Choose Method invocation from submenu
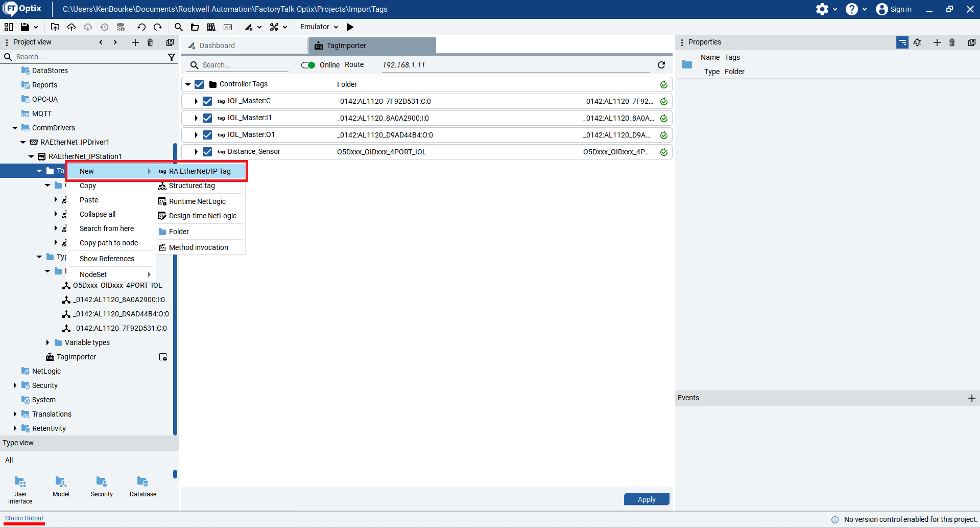Image resolution: width=980 pixels, height=528 pixels. pos(199,247)
